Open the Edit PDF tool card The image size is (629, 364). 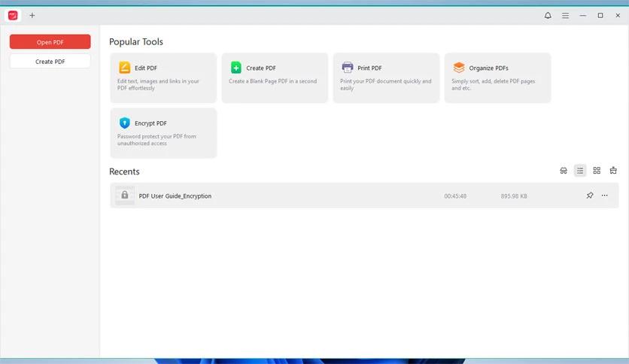coord(163,78)
